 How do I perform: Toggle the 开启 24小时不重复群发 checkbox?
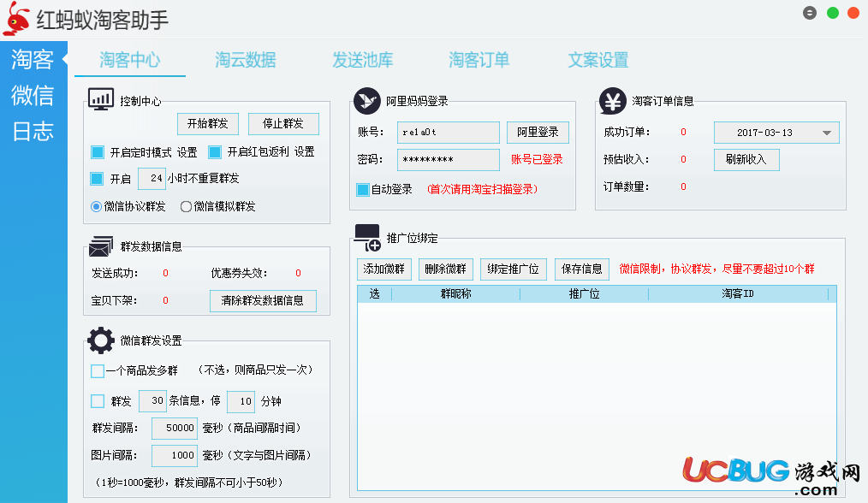tap(97, 178)
